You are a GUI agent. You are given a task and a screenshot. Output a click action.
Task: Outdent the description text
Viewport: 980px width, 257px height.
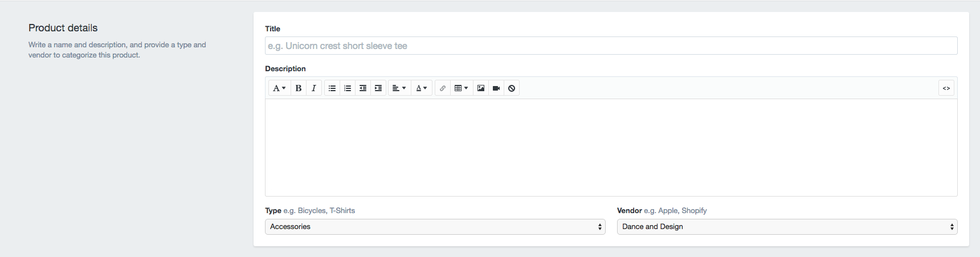point(363,88)
